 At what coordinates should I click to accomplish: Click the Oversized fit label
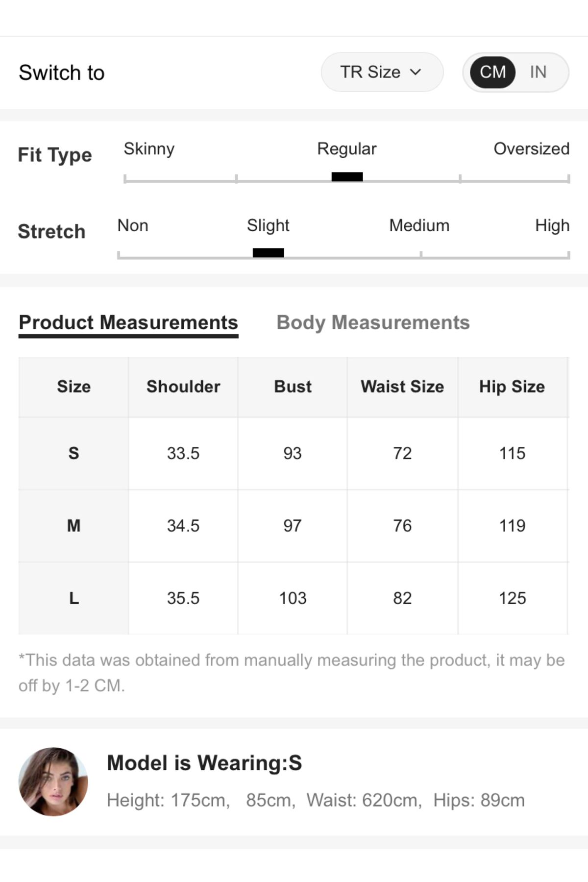click(531, 148)
